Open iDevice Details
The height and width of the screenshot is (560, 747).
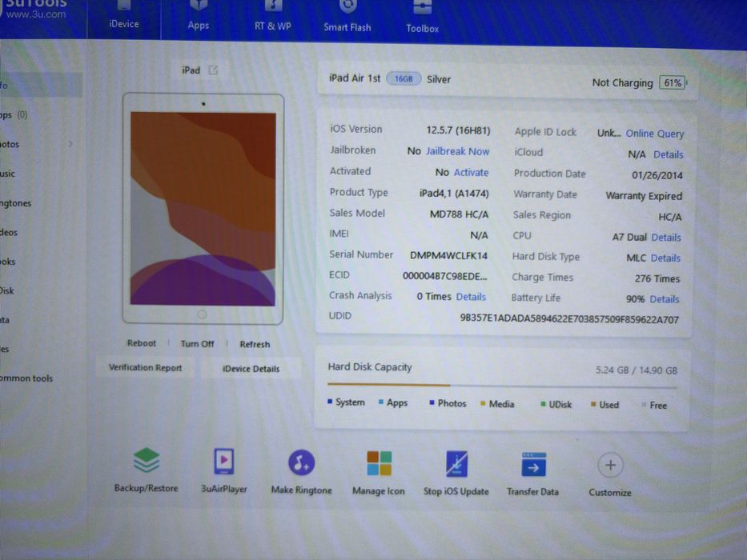point(251,369)
